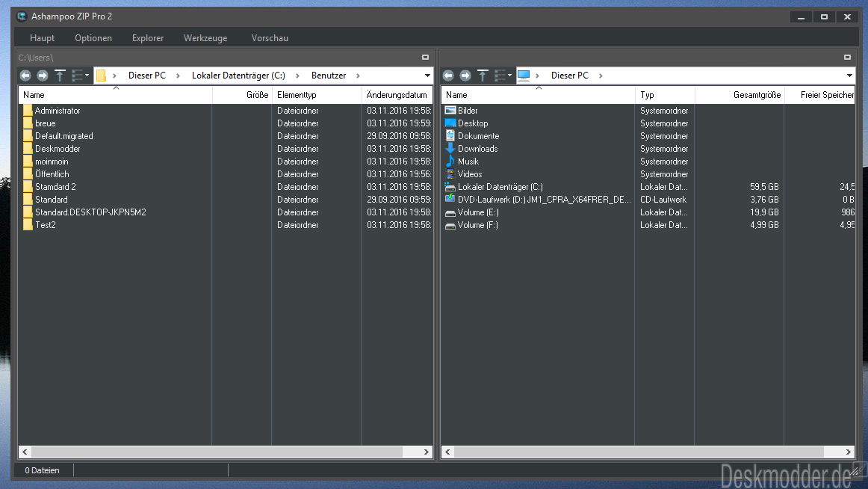The height and width of the screenshot is (489, 868).
Task: Click the Videos icon
Action: (450, 174)
